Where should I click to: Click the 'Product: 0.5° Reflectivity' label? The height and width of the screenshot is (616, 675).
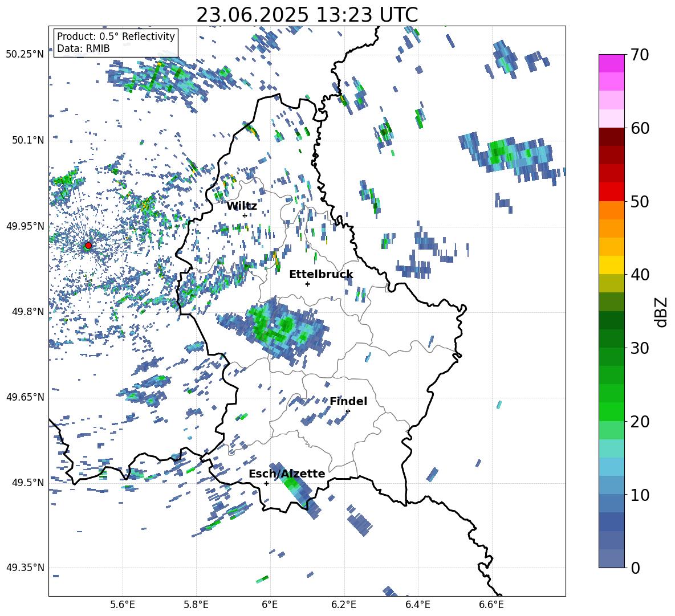coord(116,36)
